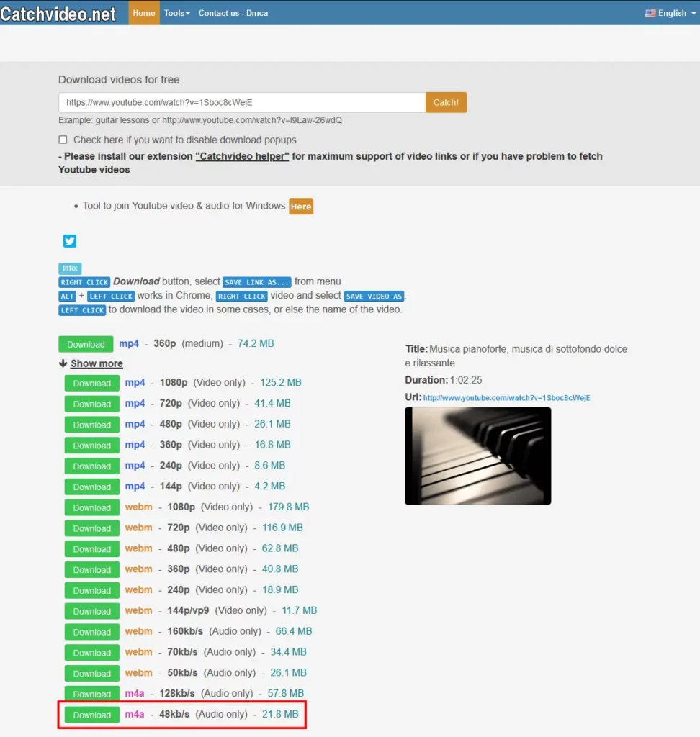700x737 pixels.
Task: Click the video URL input field
Action: (242, 102)
